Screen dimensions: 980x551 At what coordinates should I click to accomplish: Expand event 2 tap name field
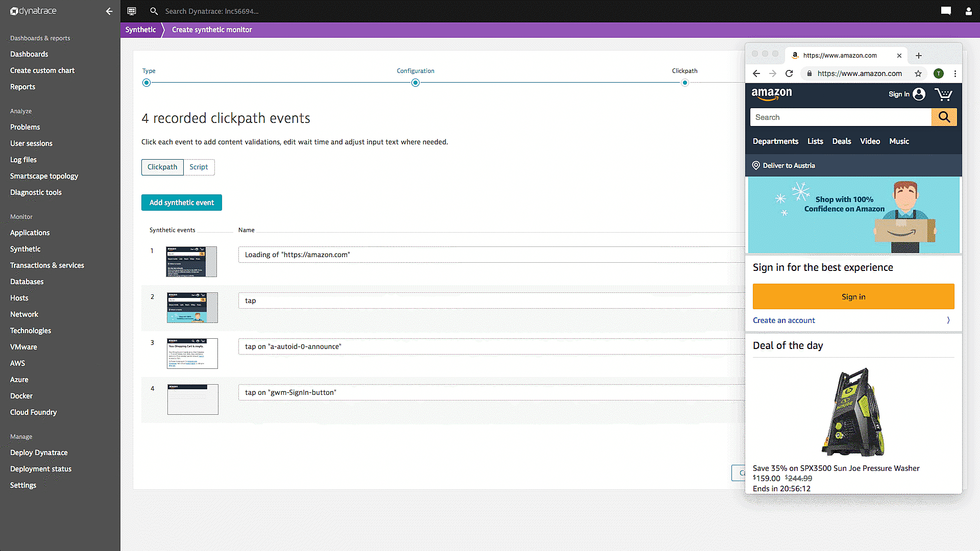[491, 300]
